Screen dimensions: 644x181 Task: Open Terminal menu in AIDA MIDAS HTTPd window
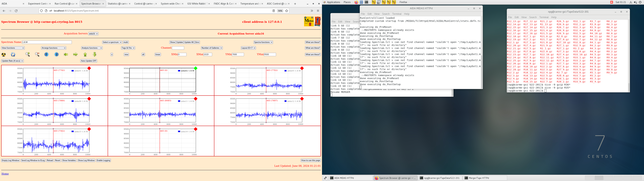point(396,14)
